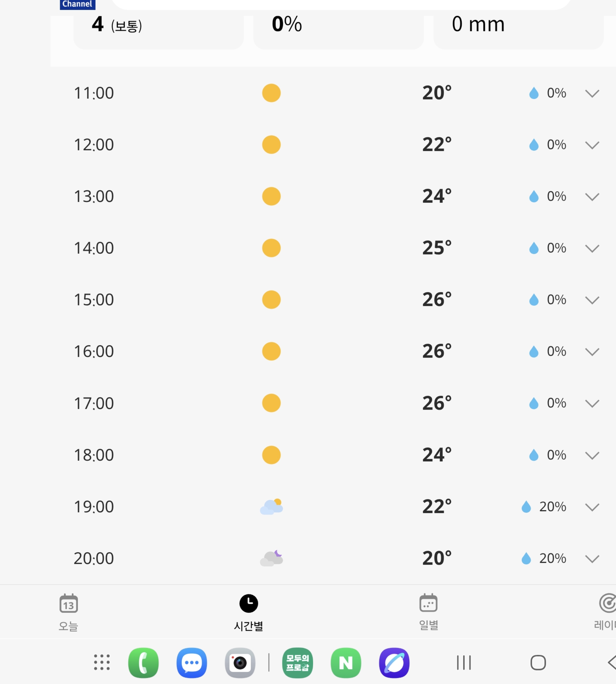Tap the sun icon at 11:00
Screen dimensions: 616x684
[x=271, y=93]
